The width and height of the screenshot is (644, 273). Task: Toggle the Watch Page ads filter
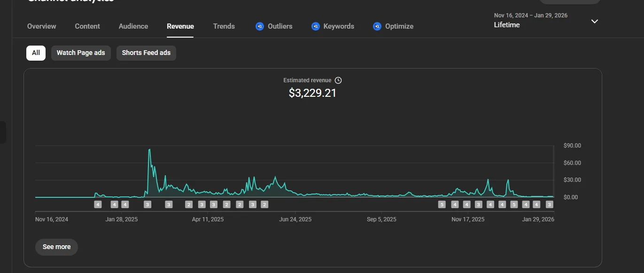(x=81, y=53)
